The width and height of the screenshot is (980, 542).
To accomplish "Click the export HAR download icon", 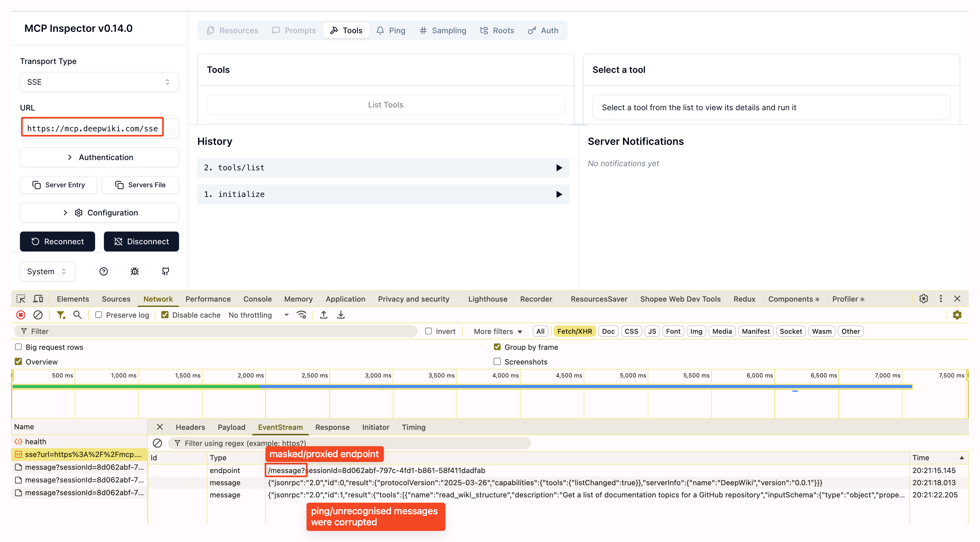I will [x=341, y=315].
